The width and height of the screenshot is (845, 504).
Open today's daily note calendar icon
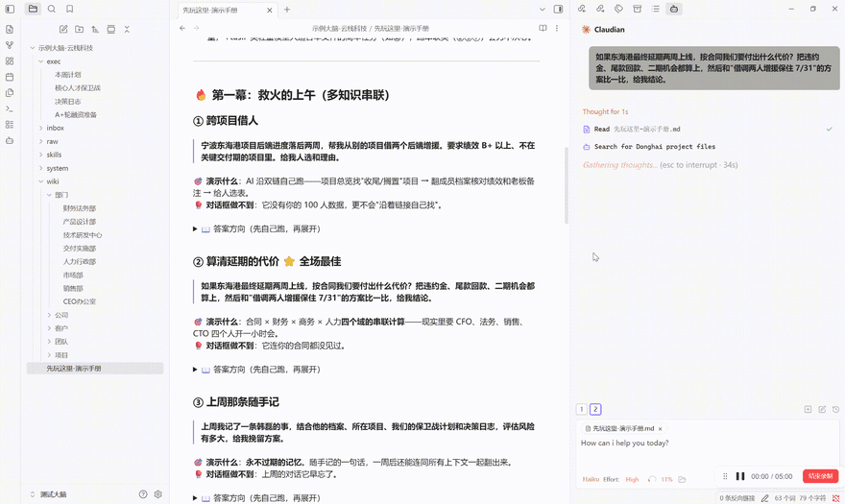tap(10, 77)
